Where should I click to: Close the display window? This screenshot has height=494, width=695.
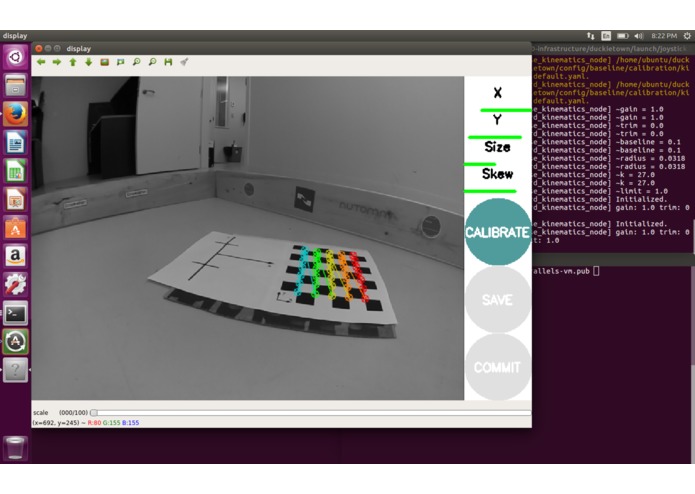click(39, 48)
